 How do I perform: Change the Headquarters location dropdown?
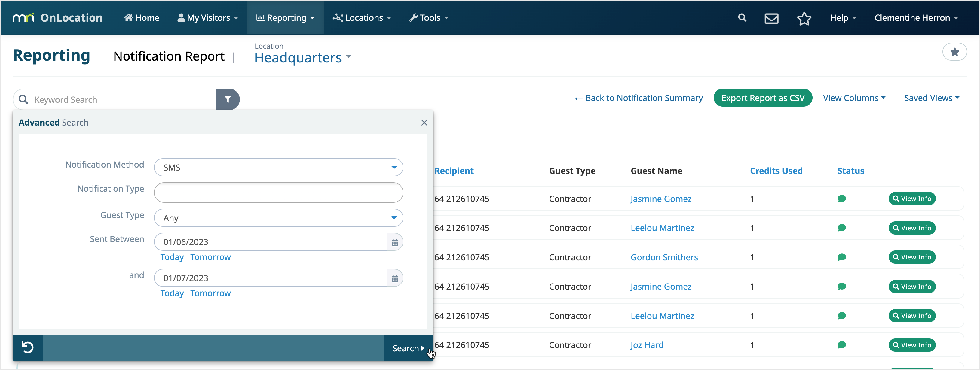303,58
